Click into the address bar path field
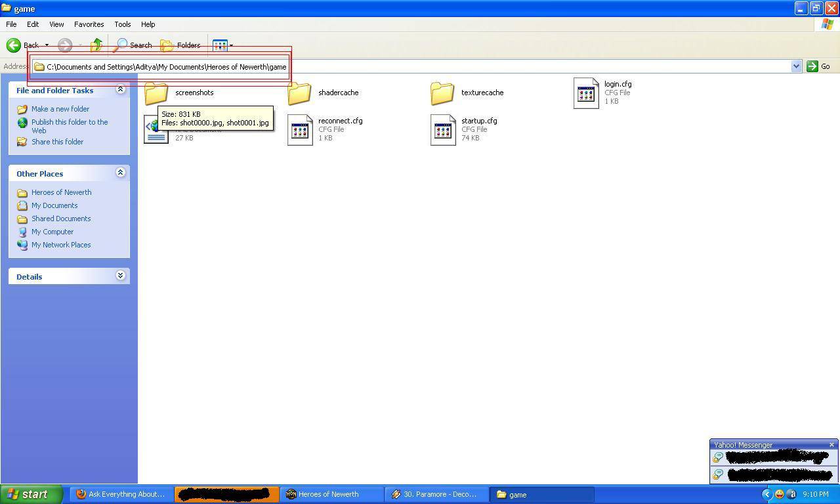 pyautogui.click(x=411, y=66)
